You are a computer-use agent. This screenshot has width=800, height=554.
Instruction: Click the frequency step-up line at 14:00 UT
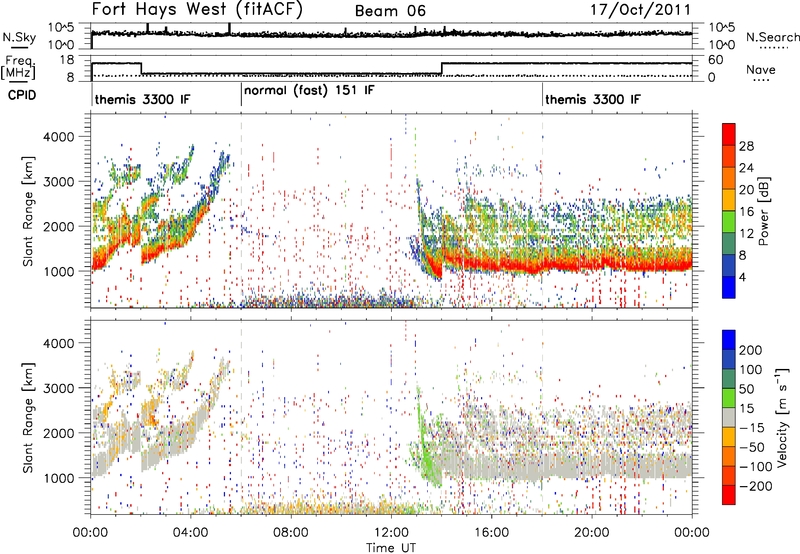[x=441, y=69]
